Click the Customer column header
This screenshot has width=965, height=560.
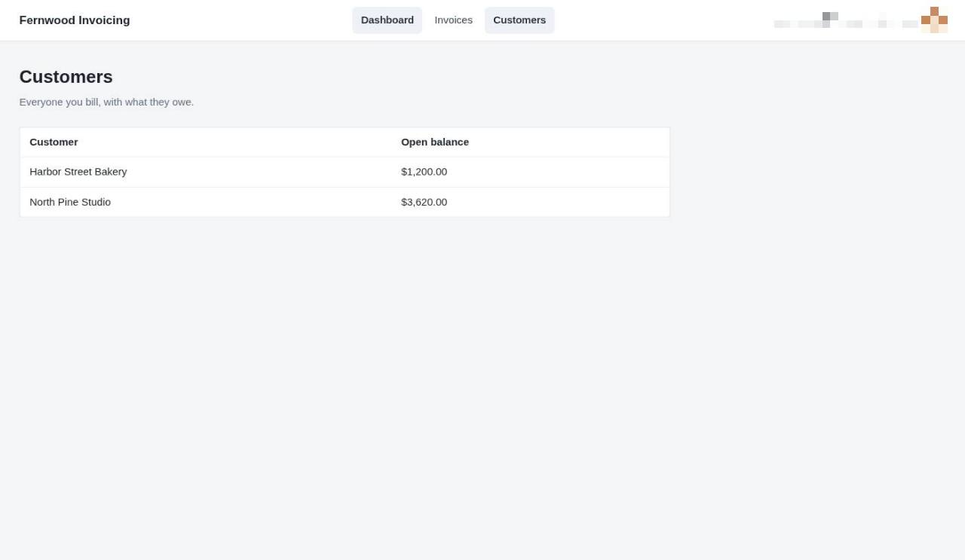[x=54, y=142]
